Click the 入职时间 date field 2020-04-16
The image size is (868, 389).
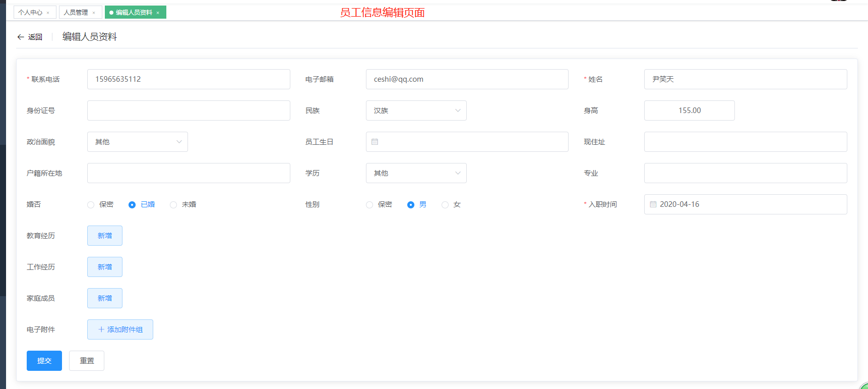(746, 204)
